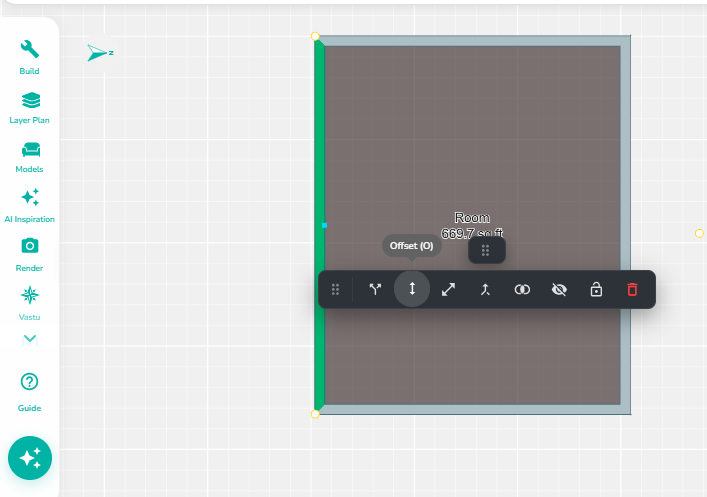Screen dimensions: 707x497
Task: Click the Room label text
Action: 472,218
